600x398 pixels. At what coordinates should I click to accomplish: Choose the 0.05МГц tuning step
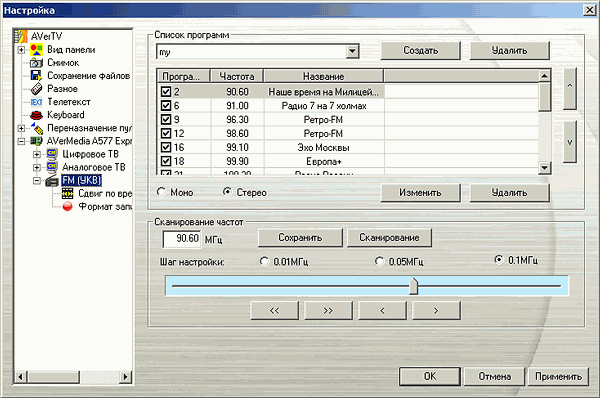pyautogui.click(x=379, y=261)
